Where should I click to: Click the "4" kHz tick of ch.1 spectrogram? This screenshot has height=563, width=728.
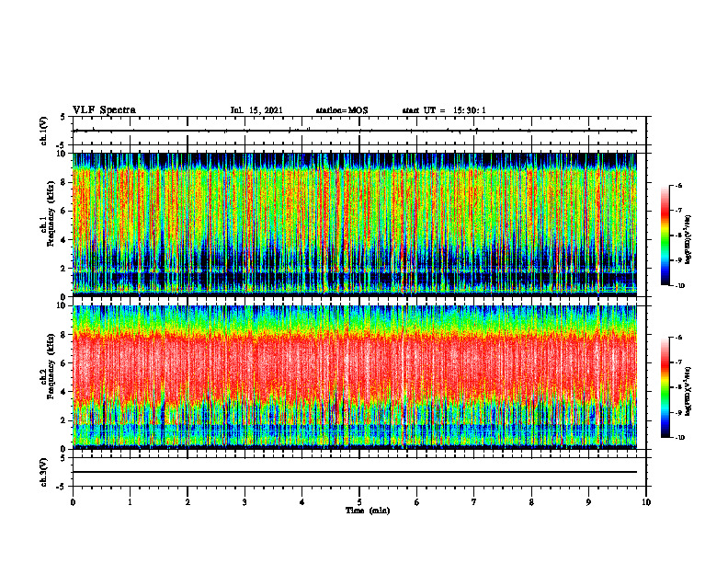(x=63, y=240)
